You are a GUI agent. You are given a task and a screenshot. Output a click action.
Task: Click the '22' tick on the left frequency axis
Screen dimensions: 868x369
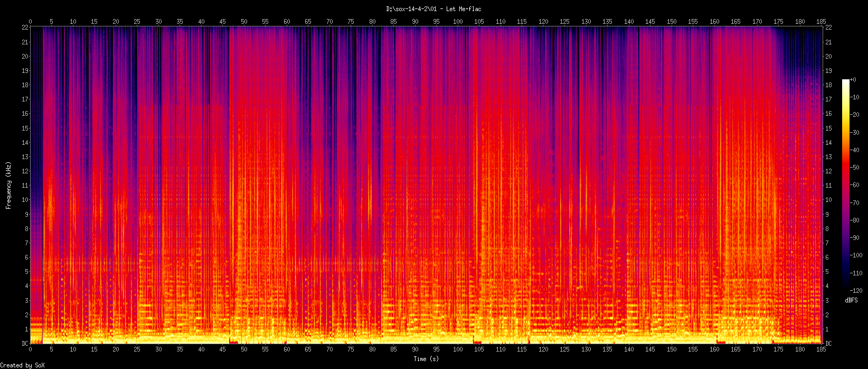(x=25, y=27)
